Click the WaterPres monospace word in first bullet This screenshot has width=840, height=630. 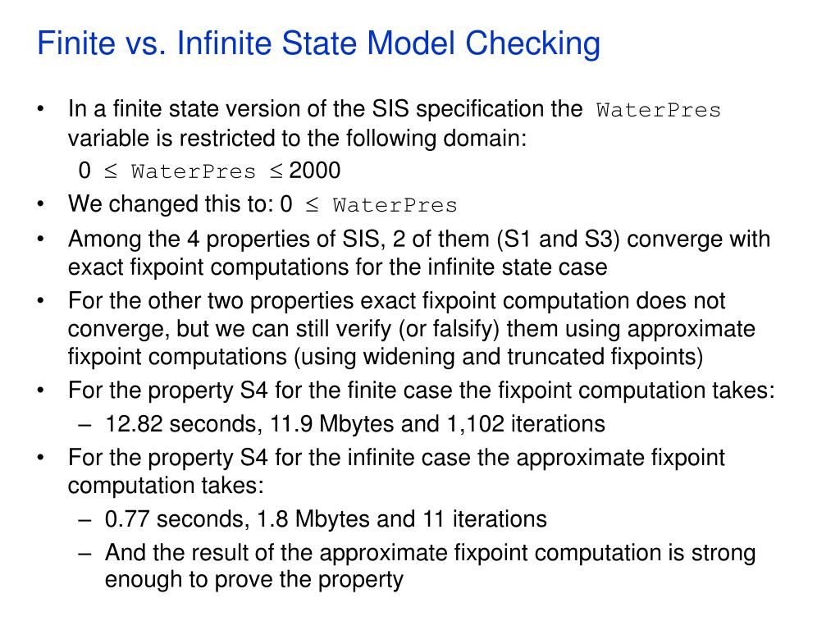(659, 111)
